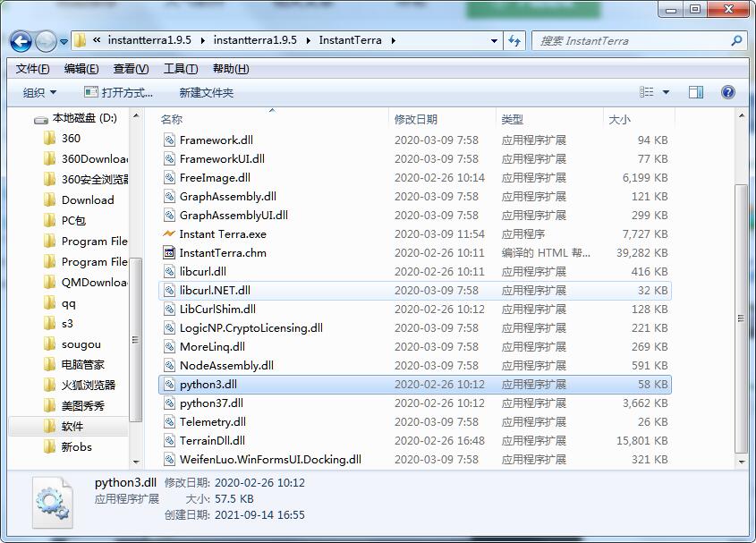
Task: Click the python37.dll file icon
Action: [x=169, y=403]
